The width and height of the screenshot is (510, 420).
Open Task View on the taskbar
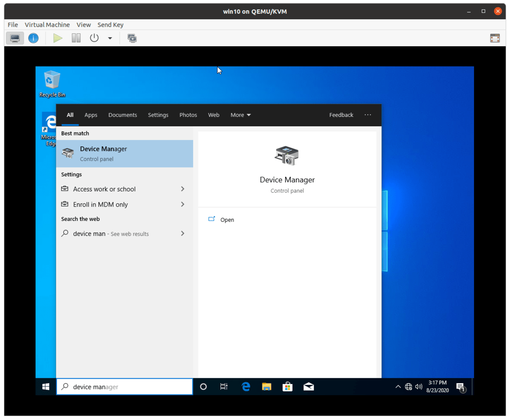pos(224,386)
